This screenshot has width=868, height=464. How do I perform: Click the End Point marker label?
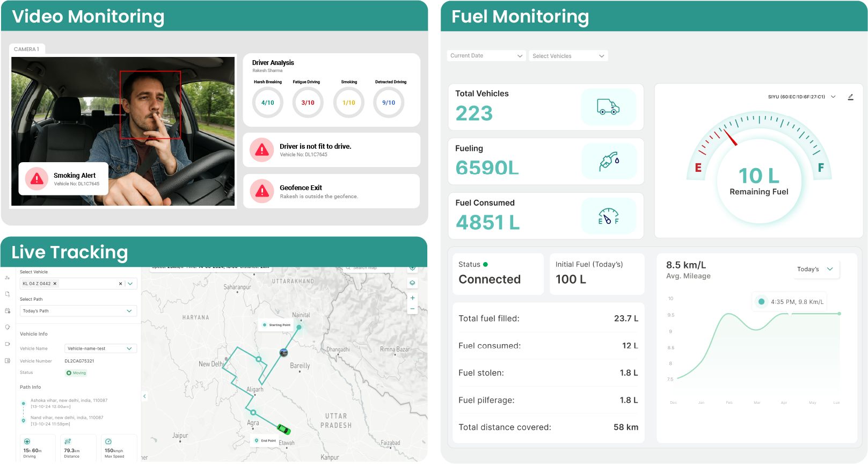pyautogui.click(x=265, y=440)
